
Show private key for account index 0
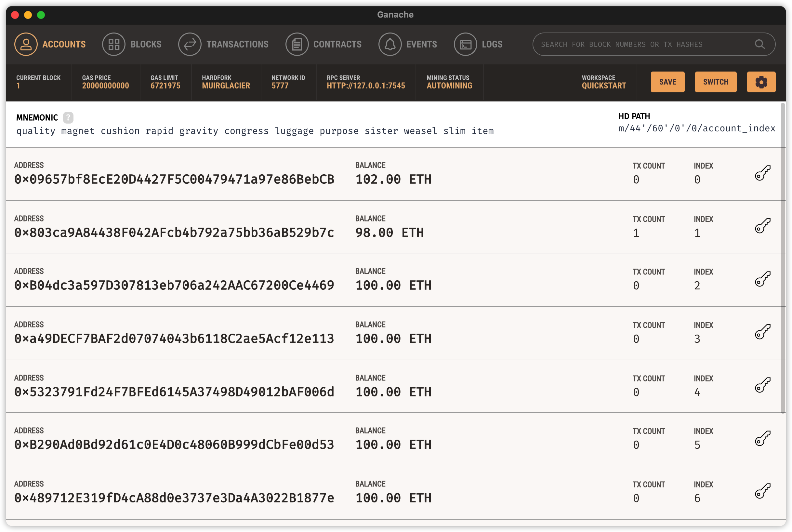pos(762,173)
